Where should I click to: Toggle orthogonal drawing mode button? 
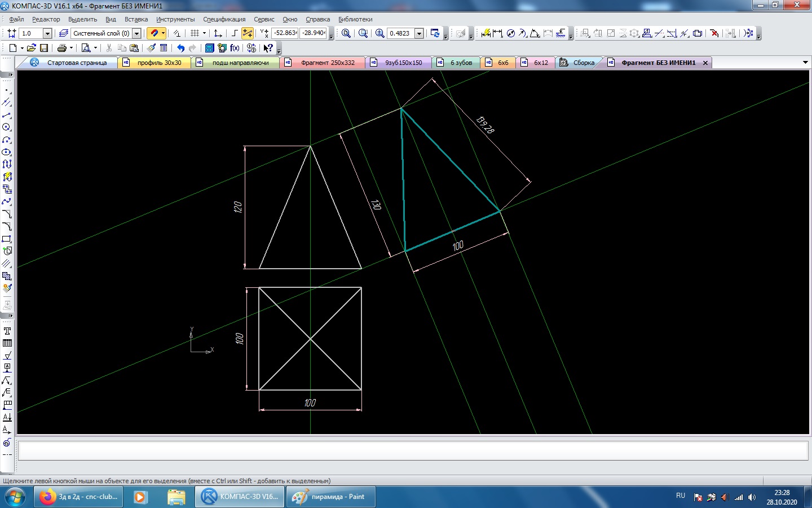tap(235, 34)
